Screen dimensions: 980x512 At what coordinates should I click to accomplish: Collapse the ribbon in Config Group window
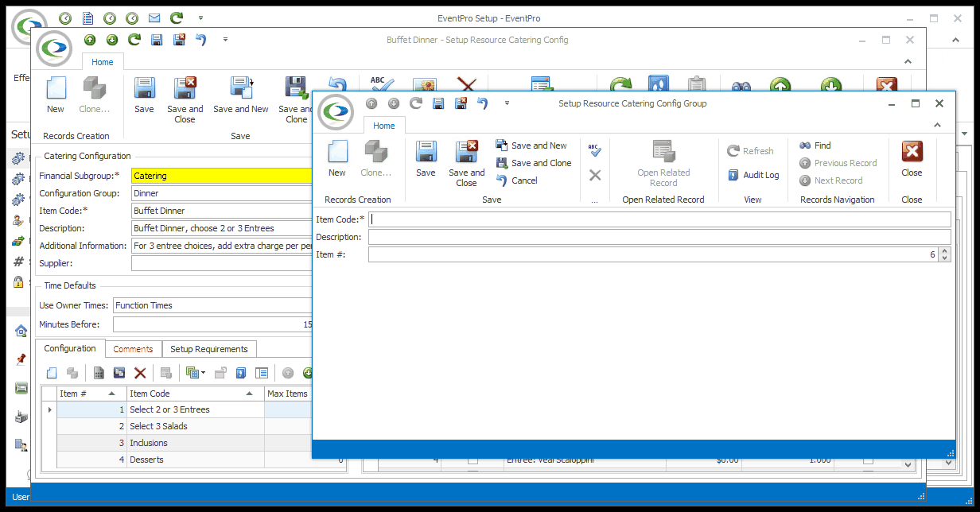pos(938,126)
